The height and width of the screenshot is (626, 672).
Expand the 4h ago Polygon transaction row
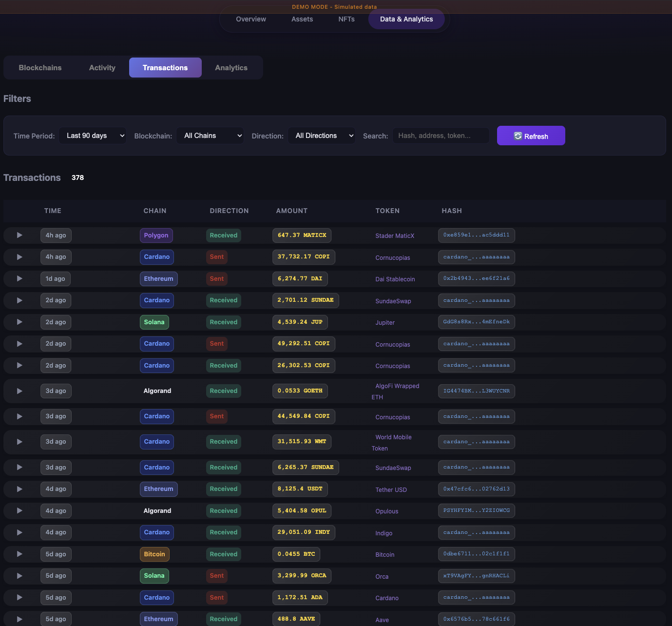[19, 235]
